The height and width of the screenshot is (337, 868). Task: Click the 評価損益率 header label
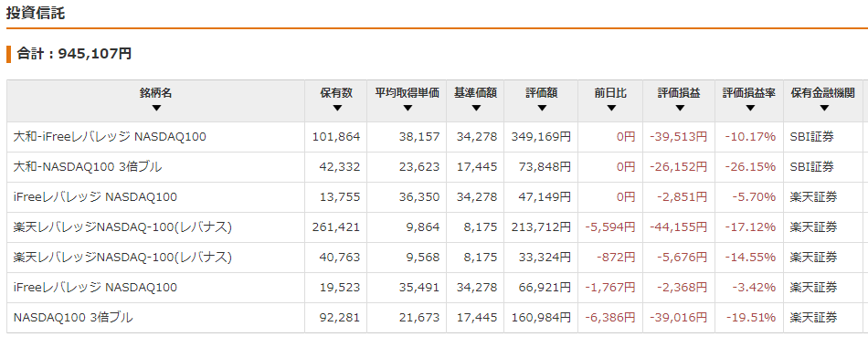[749, 93]
